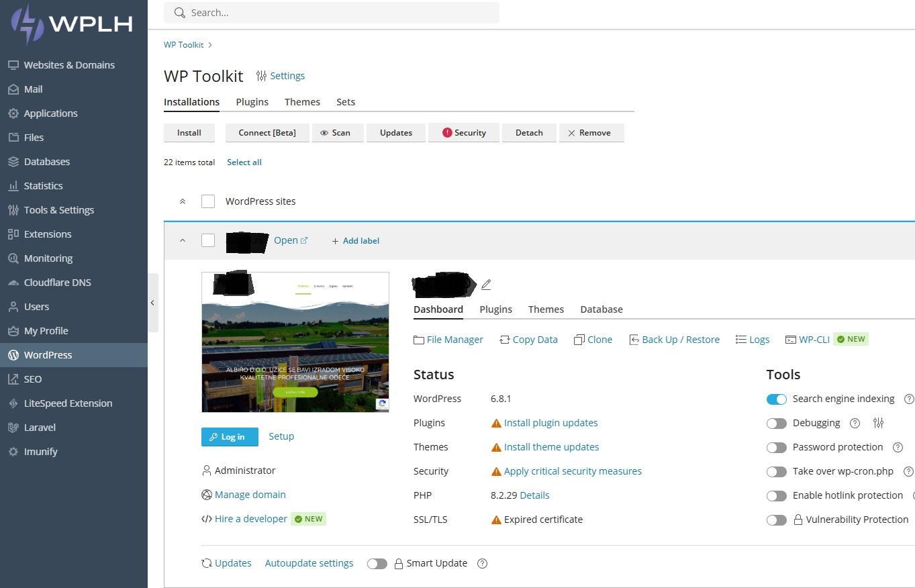Check the site row checkbox
Viewport: 915px width, 588px height.
(x=208, y=240)
